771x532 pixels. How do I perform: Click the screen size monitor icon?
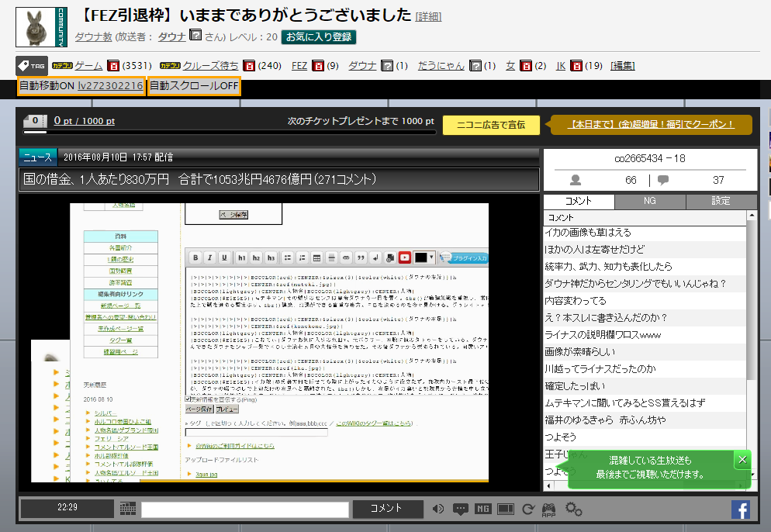click(x=506, y=510)
